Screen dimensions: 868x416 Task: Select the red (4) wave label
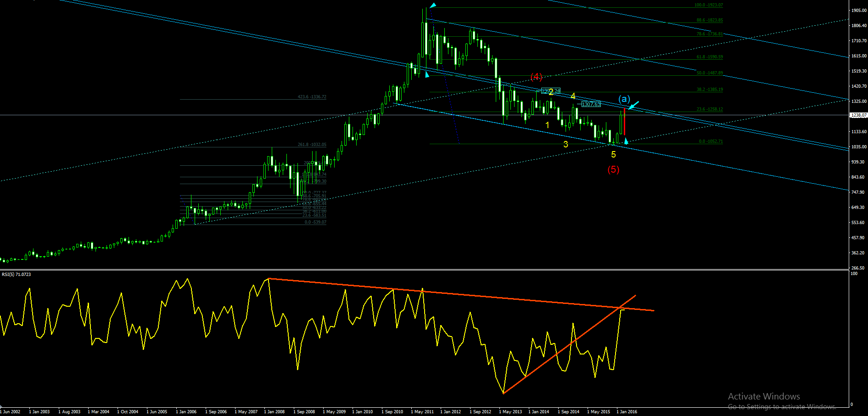pos(536,76)
